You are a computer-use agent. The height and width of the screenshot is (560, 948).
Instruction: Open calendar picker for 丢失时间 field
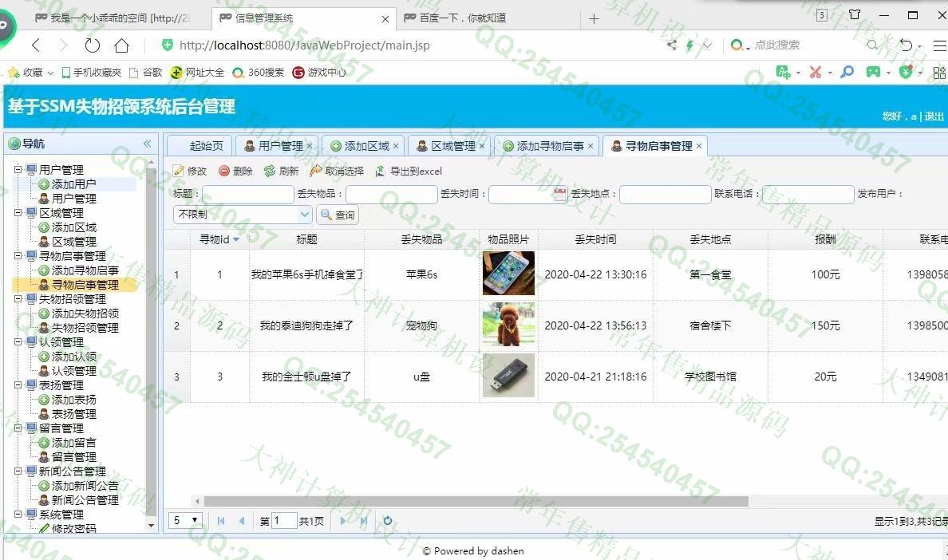pos(560,194)
